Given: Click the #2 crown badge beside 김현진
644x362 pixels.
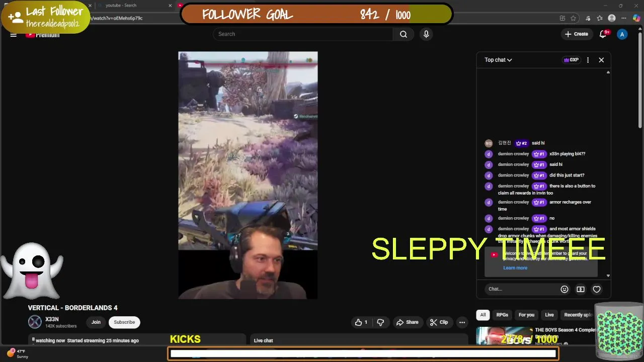Looking at the screenshot, I should click(x=521, y=143).
